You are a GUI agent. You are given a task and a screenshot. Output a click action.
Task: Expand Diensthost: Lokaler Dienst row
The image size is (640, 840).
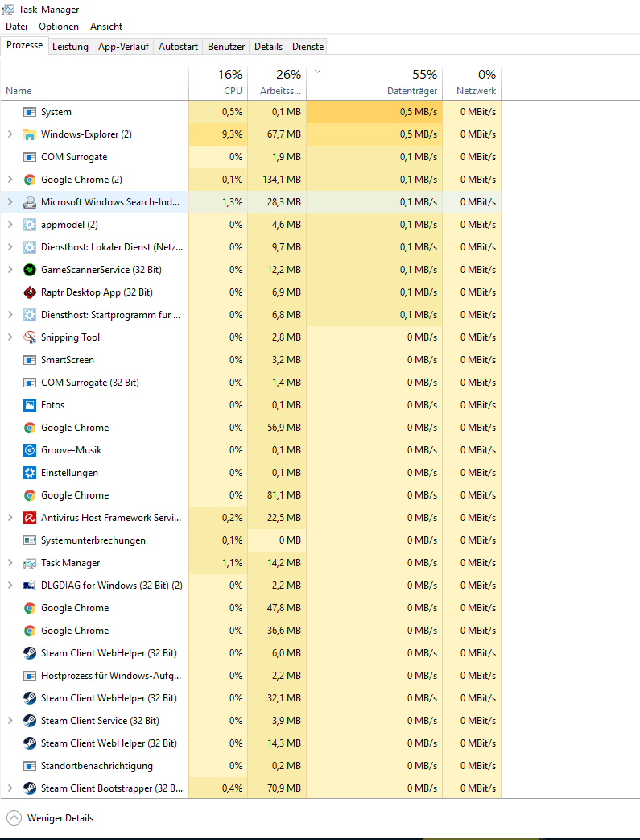point(10,247)
